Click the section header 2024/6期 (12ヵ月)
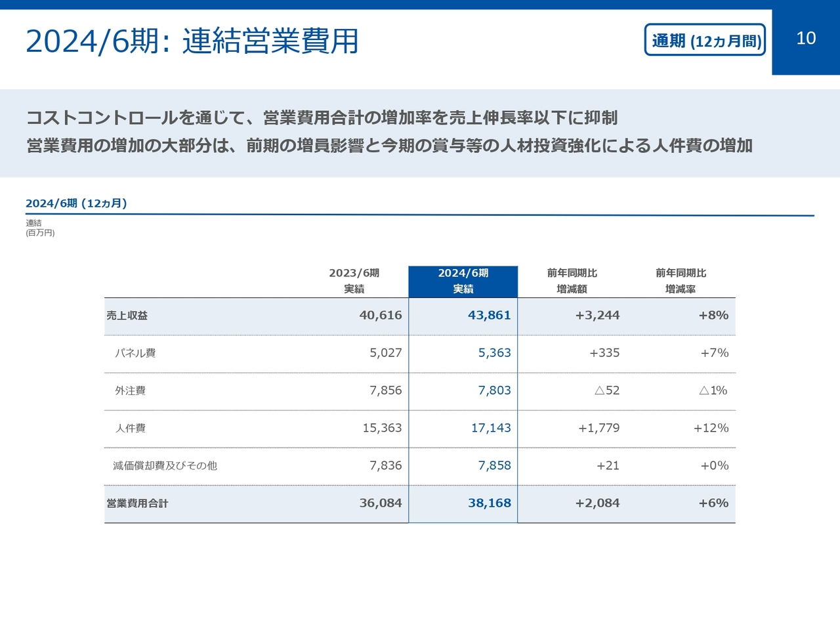This screenshot has width=840, height=630. click(x=76, y=203)
